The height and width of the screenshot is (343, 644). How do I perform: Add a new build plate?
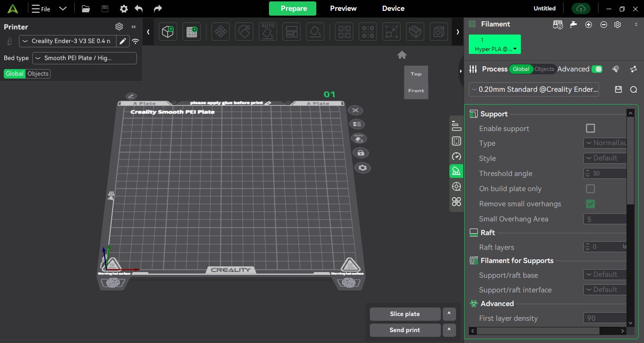coord(191,31)
